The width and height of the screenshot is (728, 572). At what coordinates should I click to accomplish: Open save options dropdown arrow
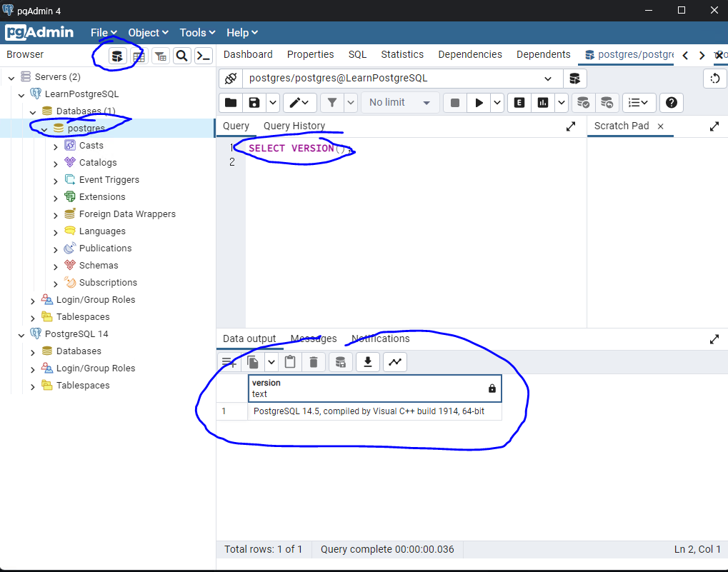click(x=273, y=103)
